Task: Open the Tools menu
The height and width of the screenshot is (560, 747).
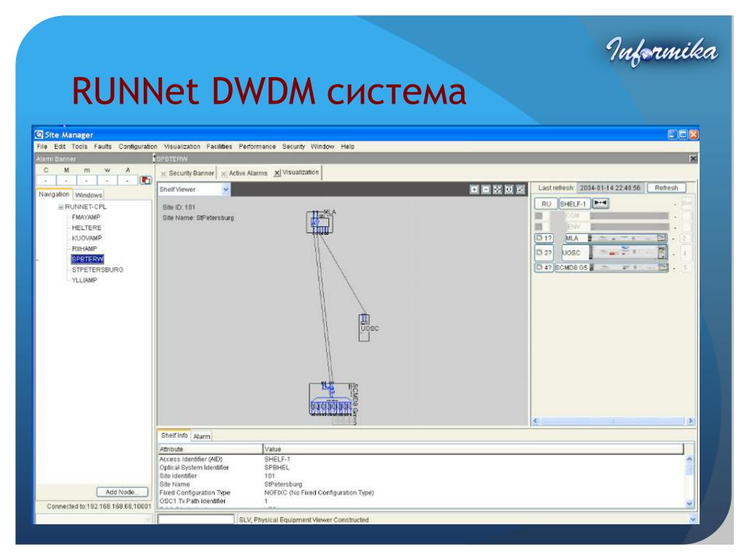Action: [x=80, y=147]
